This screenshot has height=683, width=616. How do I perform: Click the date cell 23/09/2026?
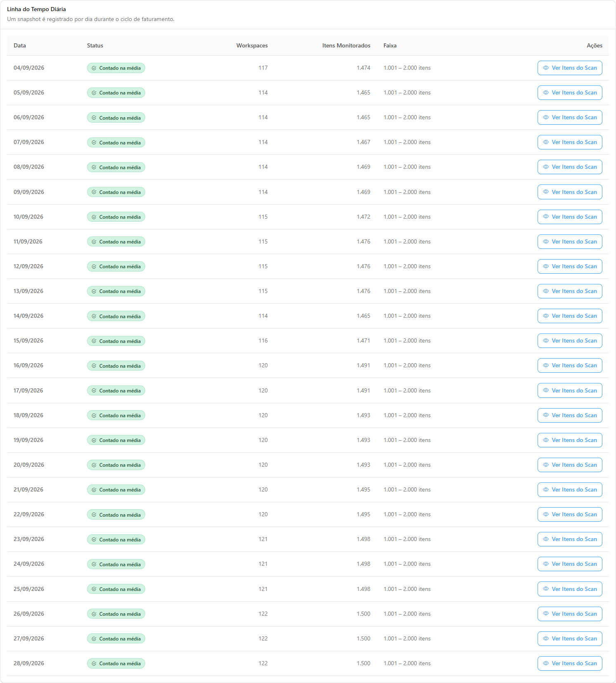(x=29, y=539)
